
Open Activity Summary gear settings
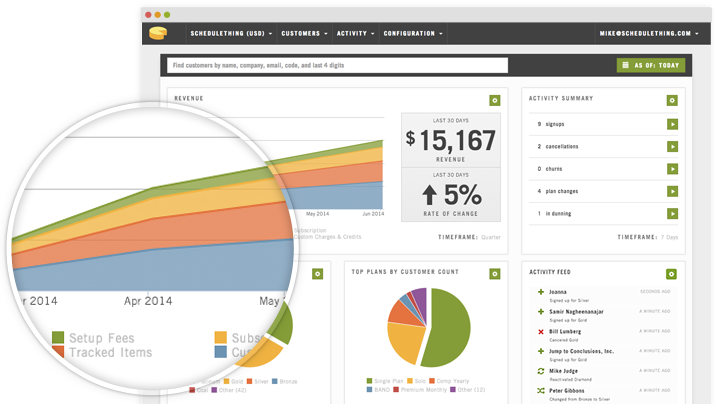point(672,100)
